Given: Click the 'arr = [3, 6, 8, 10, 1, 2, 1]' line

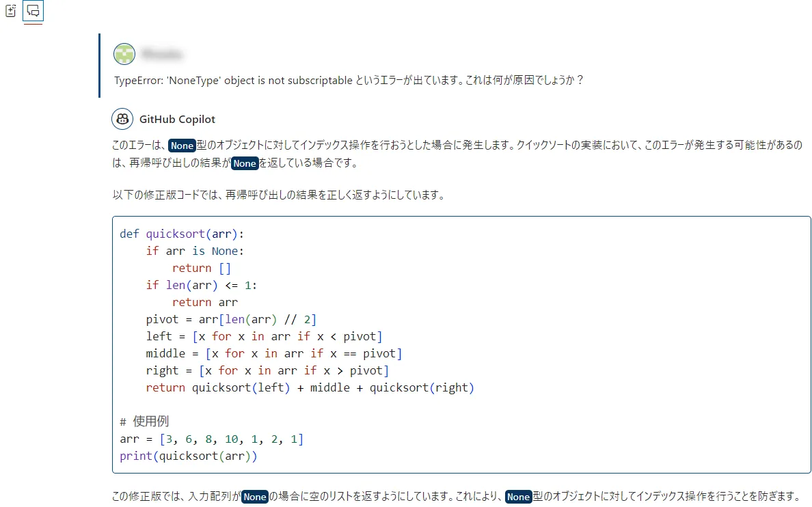Looking at the screenshot, I should (x=212, y=439).
